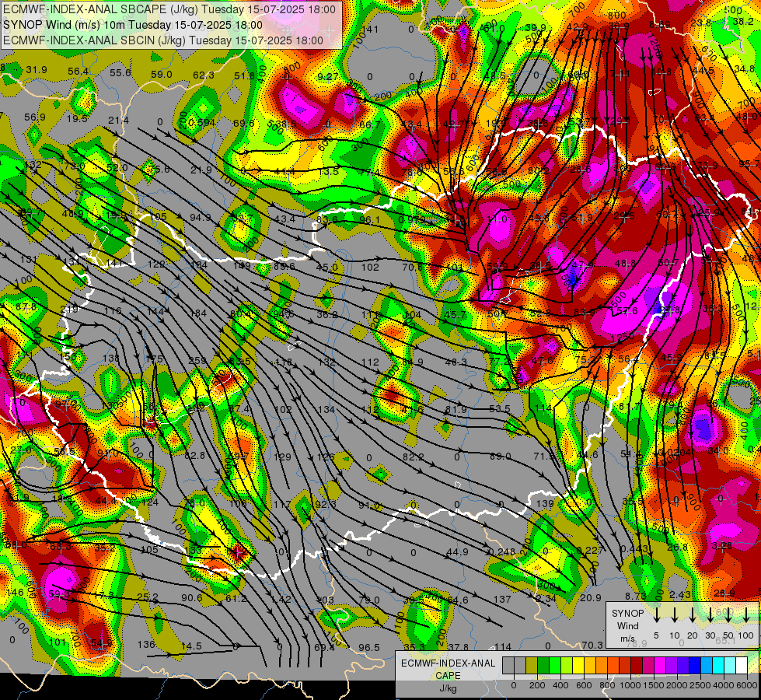Screen dimensions: 761x700
Task: Click the station value 69.6
Action: point(243,124)
